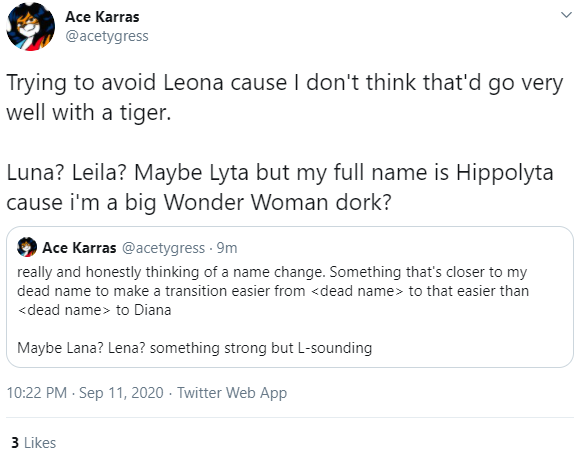Screen dimensions: 577x449
Task: Click the '<dead name> to Diana' line
Action: (94, 310)
